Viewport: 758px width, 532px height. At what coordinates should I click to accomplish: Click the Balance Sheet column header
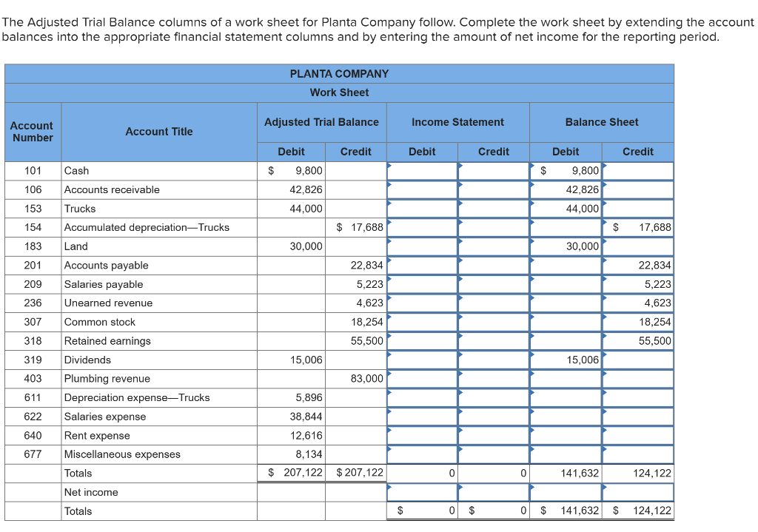pos(602,122)
